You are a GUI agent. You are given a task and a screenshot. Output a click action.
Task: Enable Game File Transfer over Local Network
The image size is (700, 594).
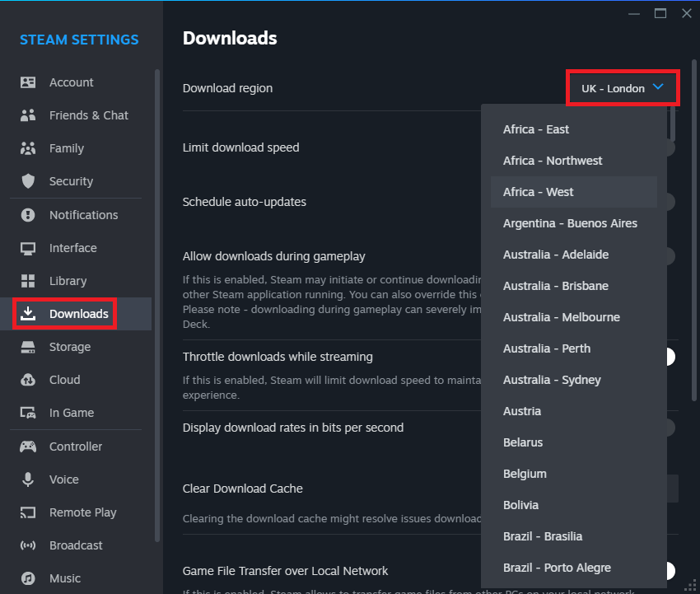(670, 571)
